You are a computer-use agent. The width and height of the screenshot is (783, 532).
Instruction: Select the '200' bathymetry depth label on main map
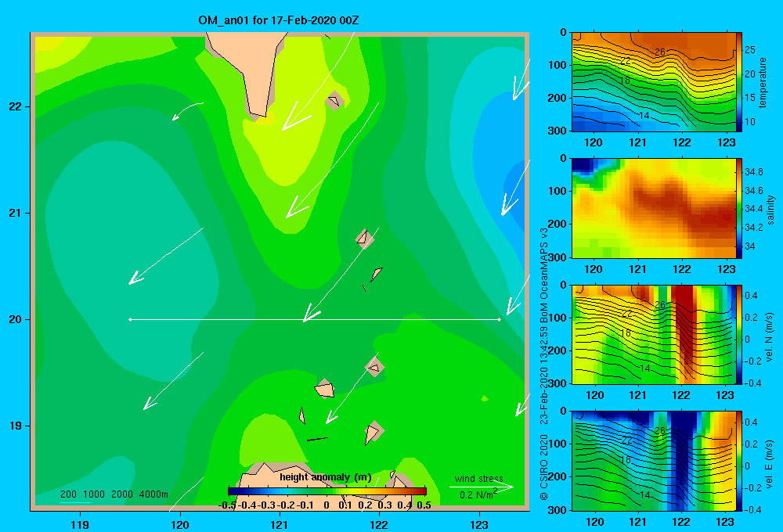click(68, 494)
